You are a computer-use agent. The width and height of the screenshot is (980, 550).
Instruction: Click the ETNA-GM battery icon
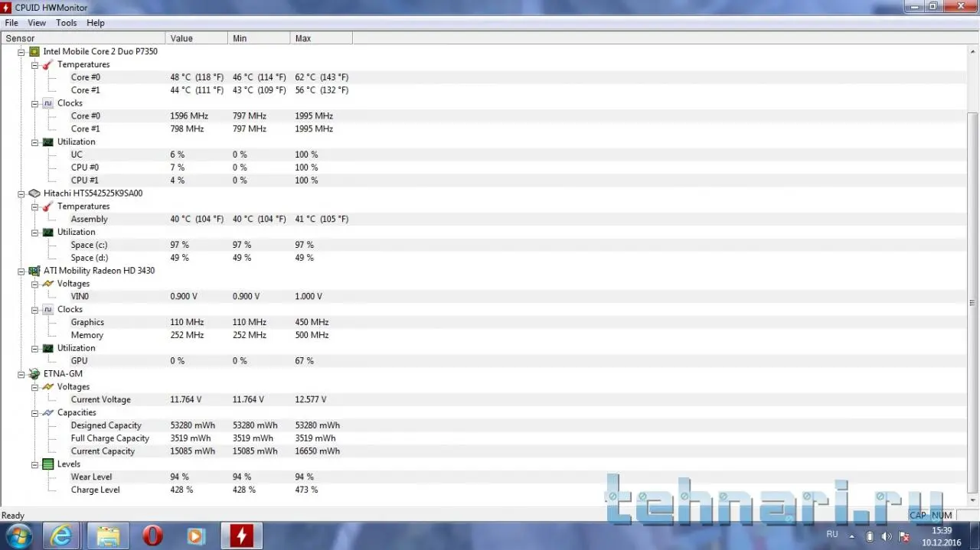point(34,374)
